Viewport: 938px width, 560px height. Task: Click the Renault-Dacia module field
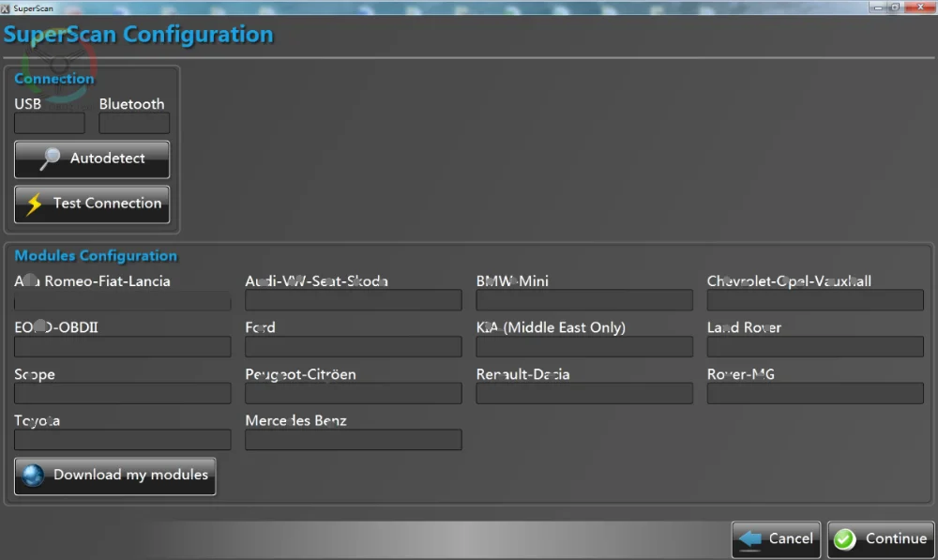(584, 394)
